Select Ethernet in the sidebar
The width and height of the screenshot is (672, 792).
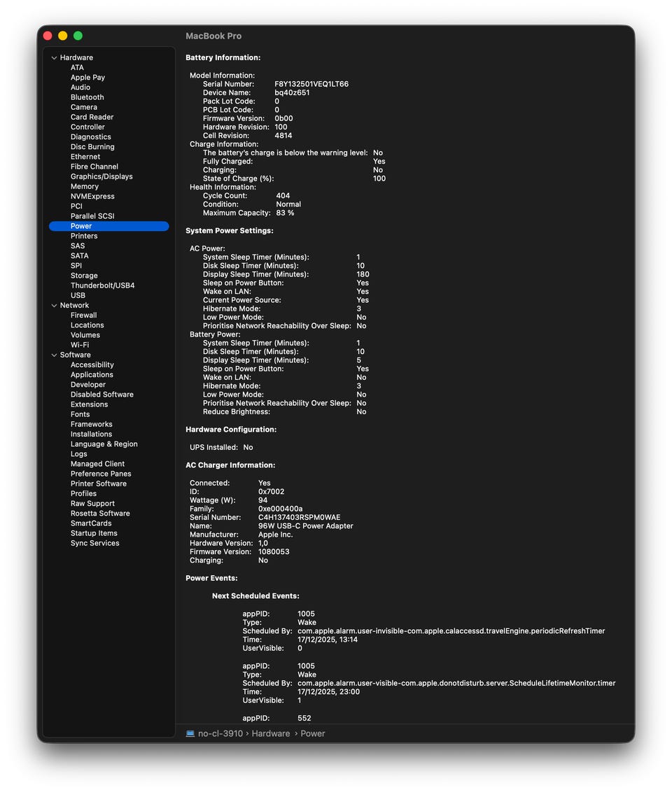85,157
